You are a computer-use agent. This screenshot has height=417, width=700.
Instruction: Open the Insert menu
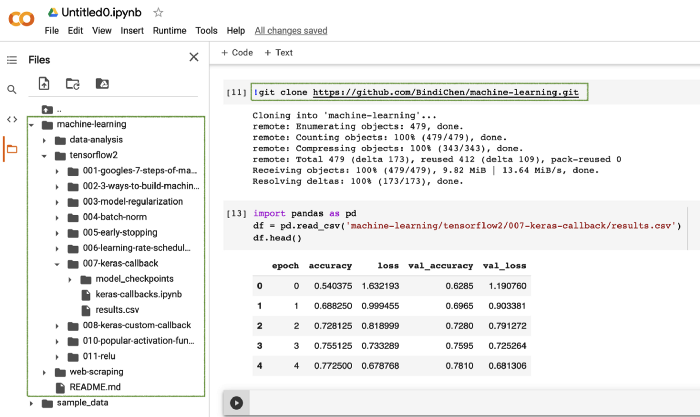[x=132, y=31]
